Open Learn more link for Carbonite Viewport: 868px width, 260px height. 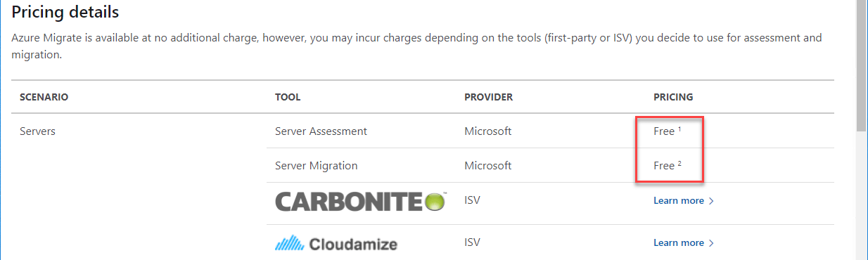(679, 201)
